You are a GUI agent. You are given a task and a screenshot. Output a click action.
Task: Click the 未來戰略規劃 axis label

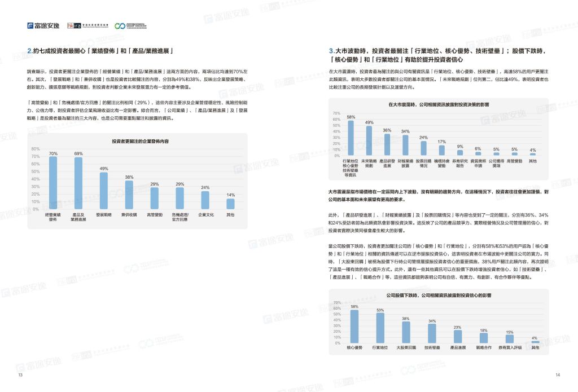pyautogui.click(x=369, y=163)
